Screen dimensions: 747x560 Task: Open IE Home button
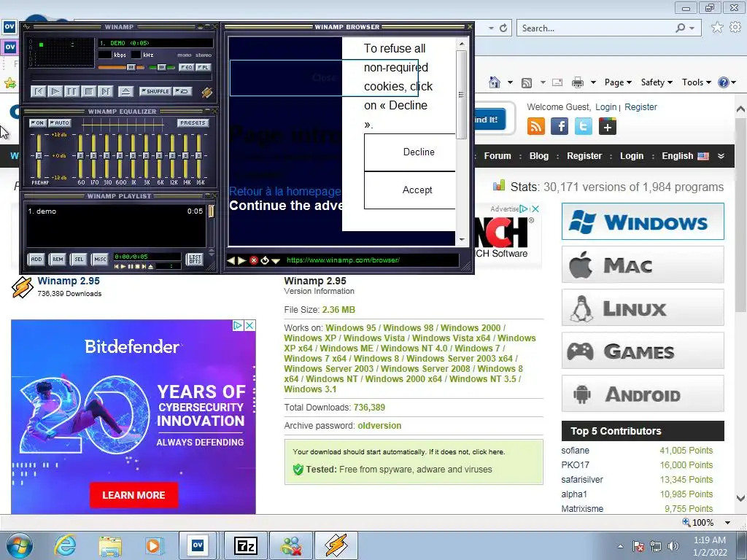495,82
